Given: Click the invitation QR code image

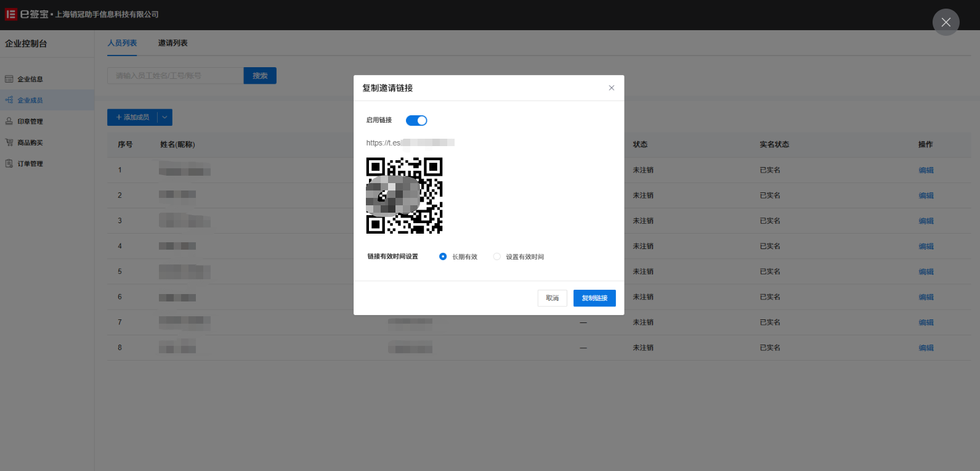Looking at the screenshot, I should (x=404, y=195).
